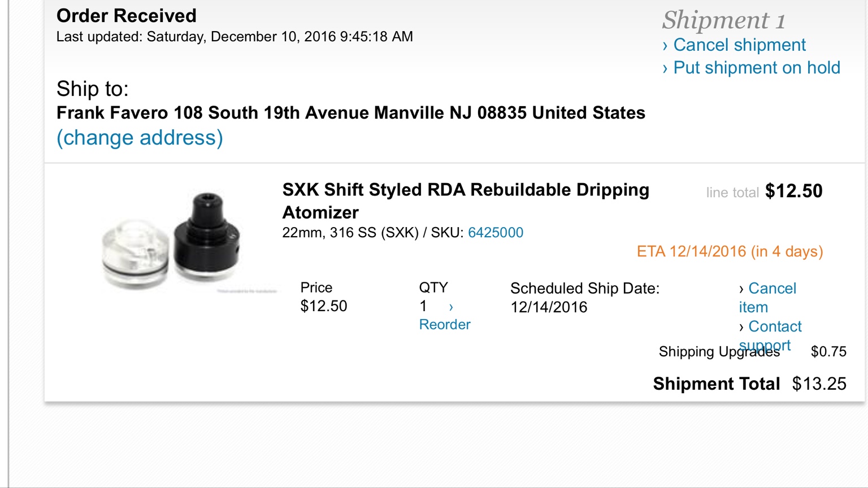Click the Scheduled Ship Date value
Image resolution: width=868 pixels, height=488 pixels.
point(549,307)
